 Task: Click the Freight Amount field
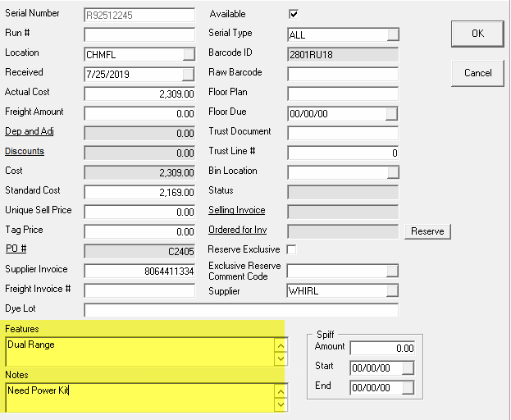point(139,113)
